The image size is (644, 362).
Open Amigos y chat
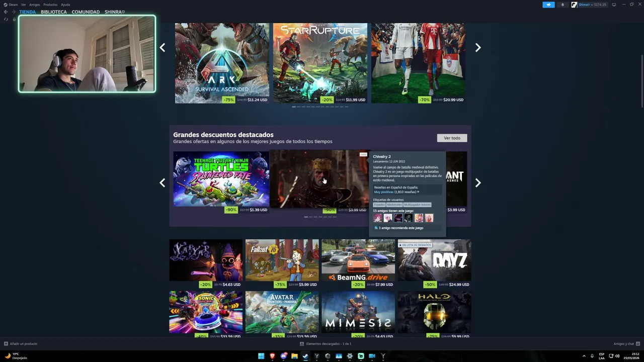tap(626, 344)
